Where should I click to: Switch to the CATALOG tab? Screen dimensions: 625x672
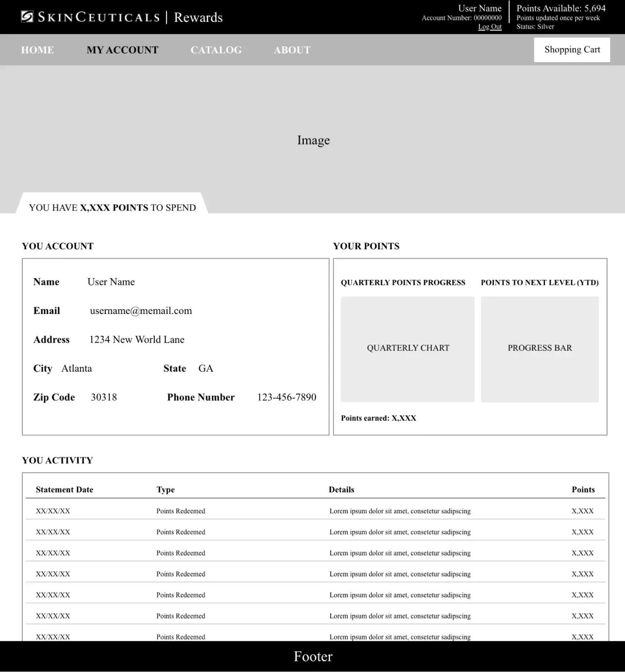tap(216, 49)
